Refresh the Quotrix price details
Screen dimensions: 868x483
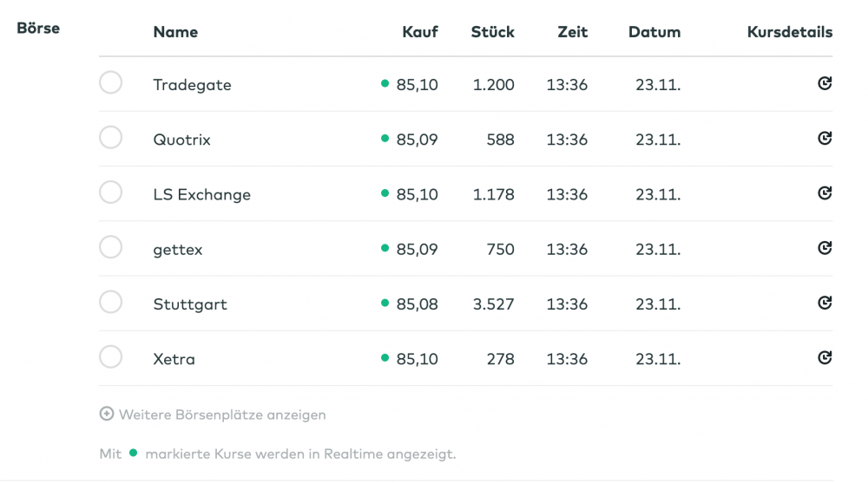[x=825, y=138]
